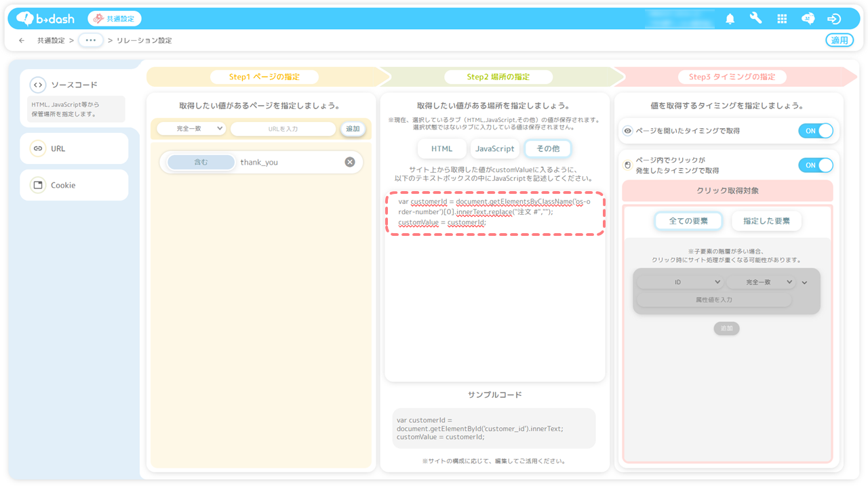Toggle click timing acquisition switch
The image size is (868, 488).
(x=815, y=165)
